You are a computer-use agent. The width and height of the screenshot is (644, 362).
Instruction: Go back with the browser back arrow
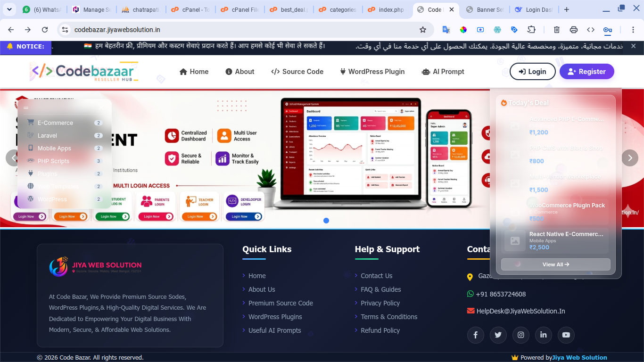11,30
